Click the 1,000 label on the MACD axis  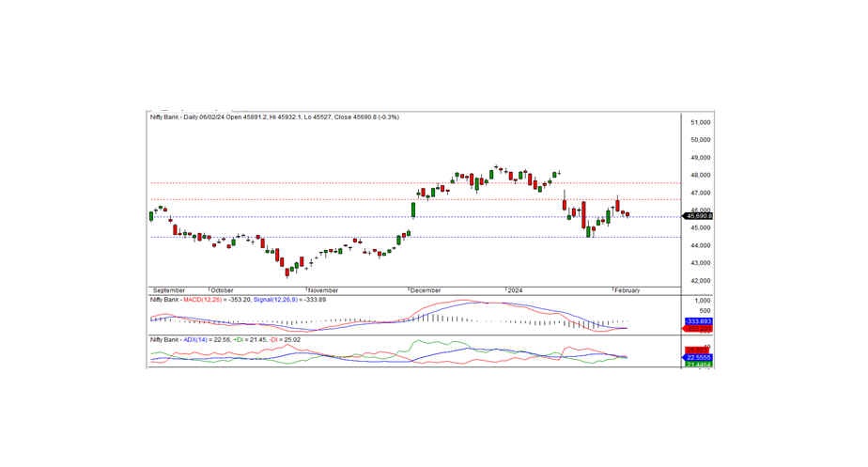[x=702, y=301]
